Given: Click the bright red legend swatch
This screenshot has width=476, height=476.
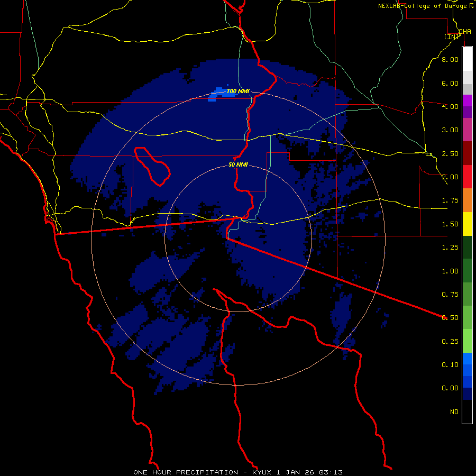Looking at the screenshot, I should click(467, 177).
